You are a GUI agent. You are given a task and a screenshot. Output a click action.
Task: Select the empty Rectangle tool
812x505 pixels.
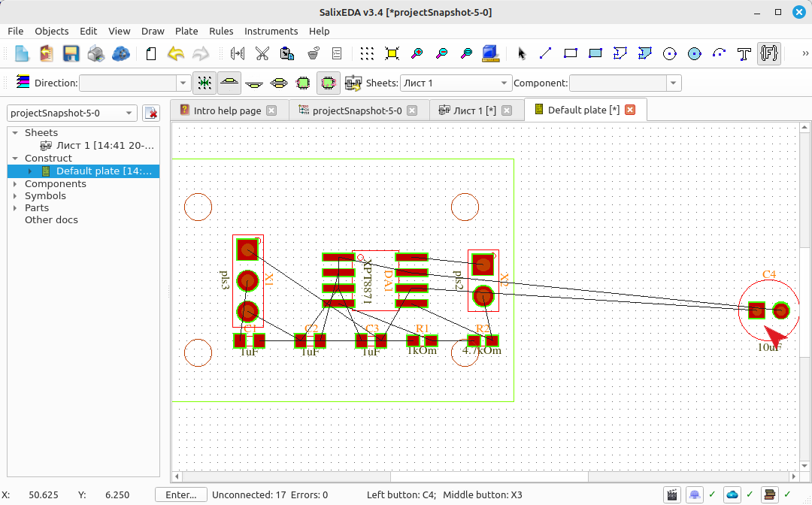[570, 53]
